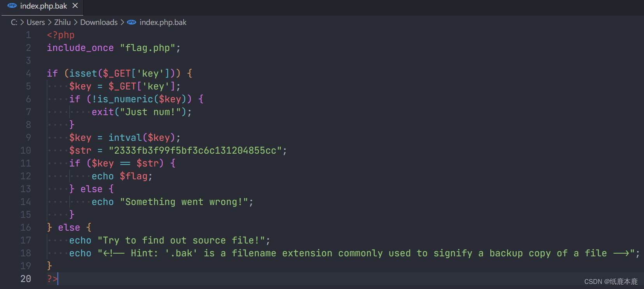Click 'echo' on line 18

click(x=81, y=253)
